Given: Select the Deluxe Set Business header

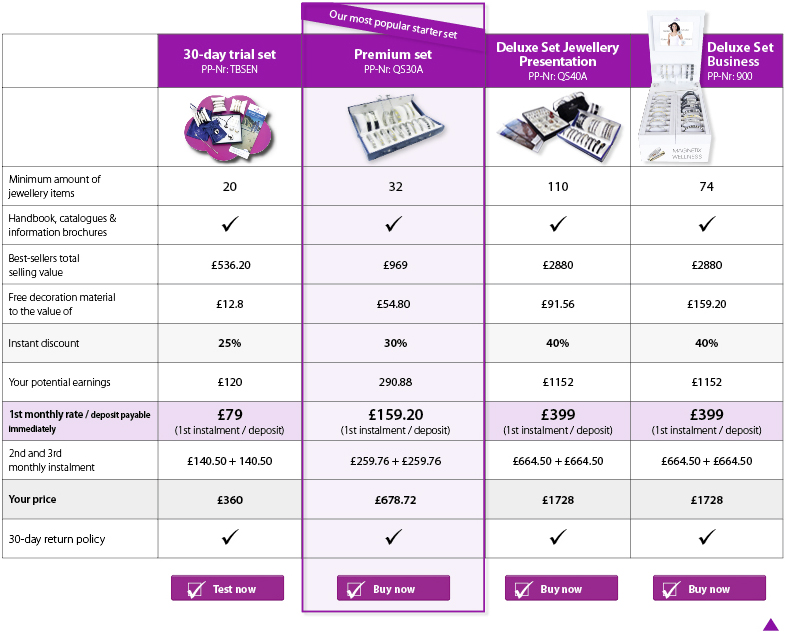Looking at the screenshot, I should (740, 61).
